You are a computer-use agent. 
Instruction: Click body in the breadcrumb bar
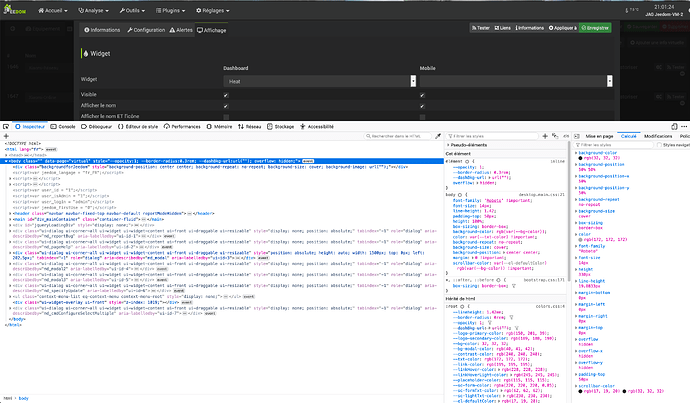point(23,398)
